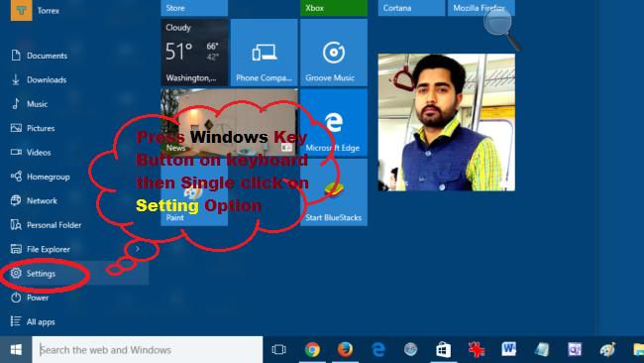The width and height of the screenshot is (644, 363).
Task: Expand File Explorer jump list chevron
Action: [x=138, y=249]
